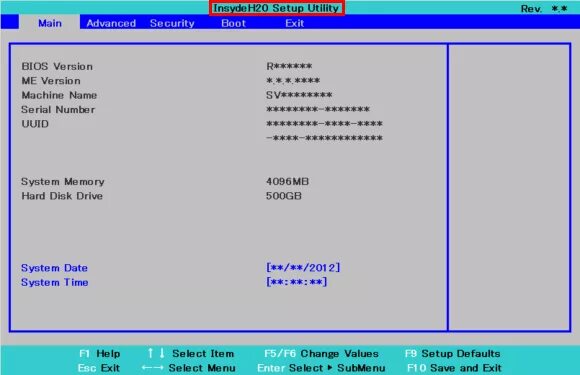
Task: Select the Exit tab
Action: [x=294, y=23]
